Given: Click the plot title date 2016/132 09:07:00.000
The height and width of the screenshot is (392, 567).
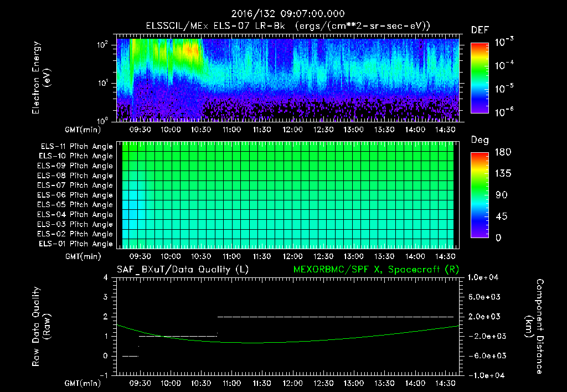Looking at the screenshot, I should point(288,14).
